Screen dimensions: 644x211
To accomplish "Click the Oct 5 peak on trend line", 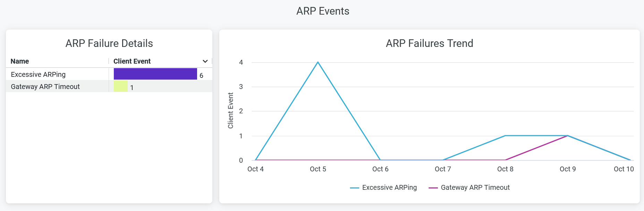I will click(318, 62).
